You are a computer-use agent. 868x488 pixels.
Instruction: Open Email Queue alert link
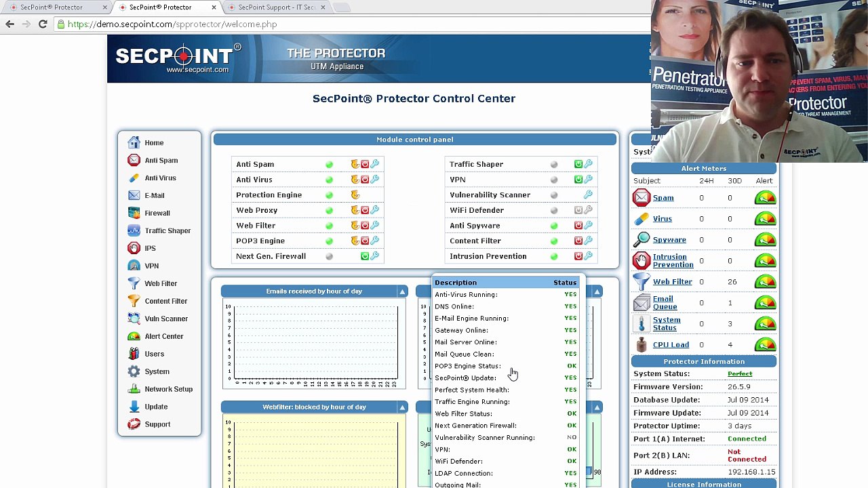tap(665, 303)
